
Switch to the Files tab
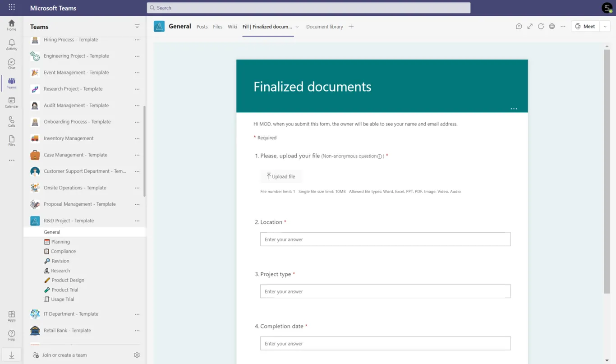[x=218, y=27]
